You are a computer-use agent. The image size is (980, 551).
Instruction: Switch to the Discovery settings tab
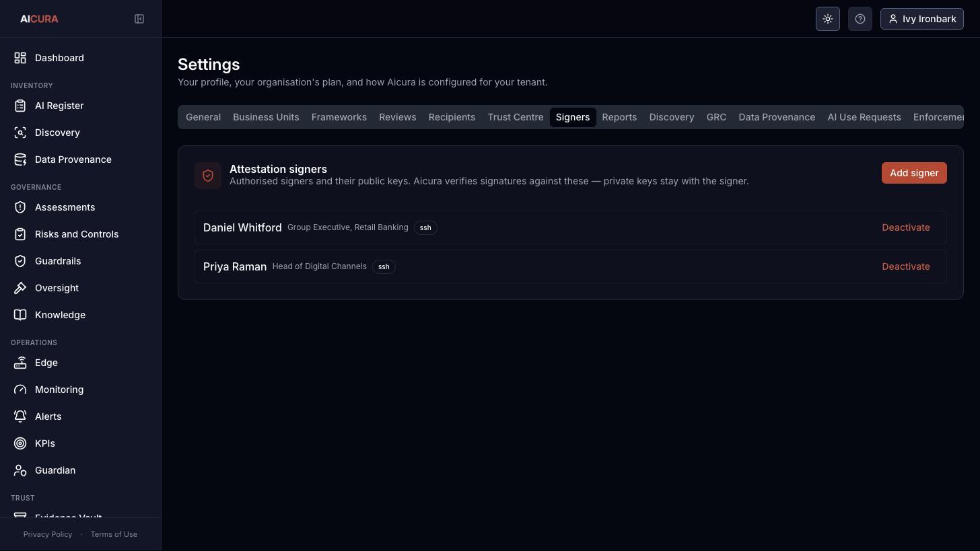(x=672, y=117)
